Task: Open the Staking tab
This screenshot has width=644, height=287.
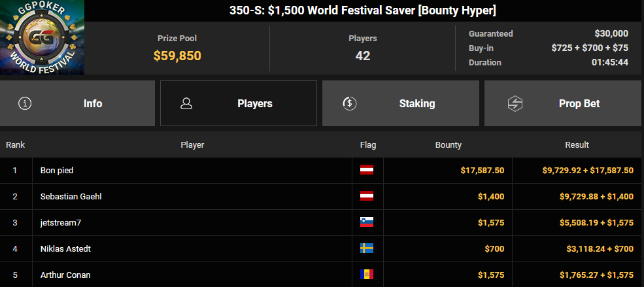Action: pyautogui.click(x=400, y=103)
